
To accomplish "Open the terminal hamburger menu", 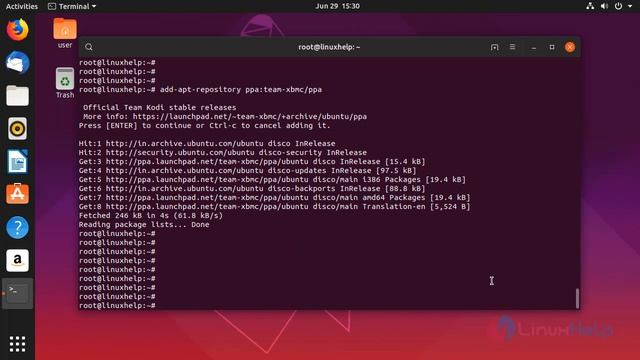I will (512, 47).
